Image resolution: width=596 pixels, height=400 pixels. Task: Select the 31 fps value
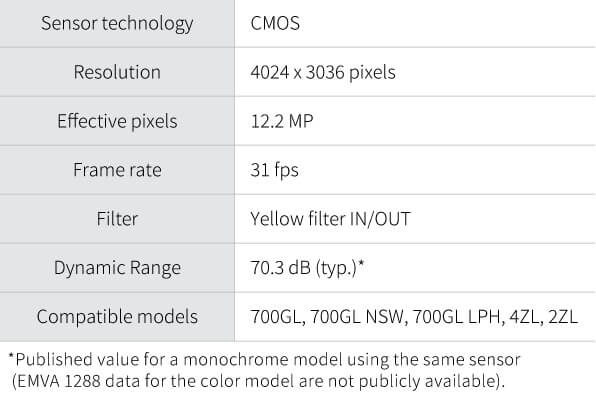tap(274, 170)
